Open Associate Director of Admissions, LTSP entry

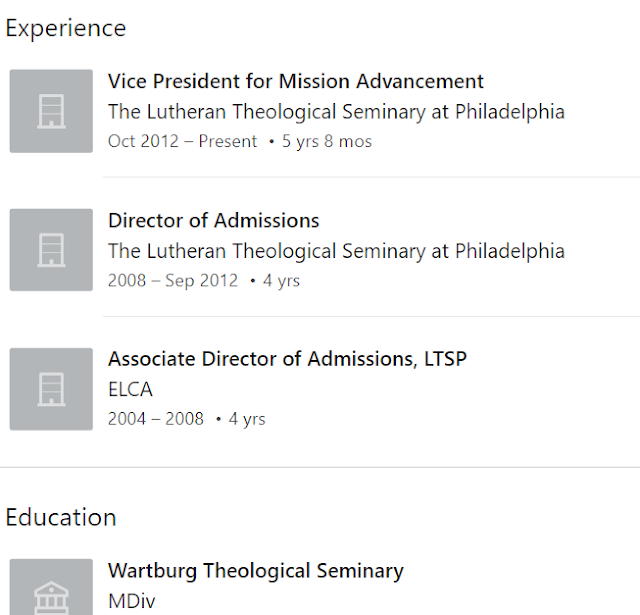coord(287,359)
